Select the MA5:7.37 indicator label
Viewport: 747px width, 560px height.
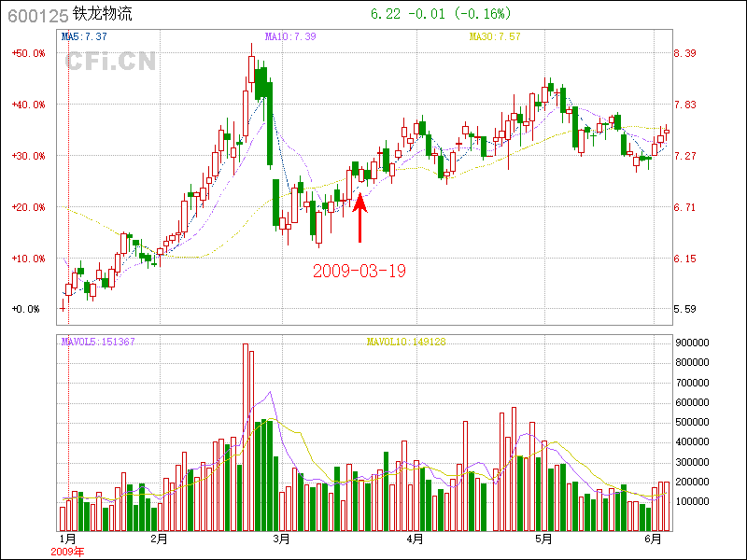(84, 36)
